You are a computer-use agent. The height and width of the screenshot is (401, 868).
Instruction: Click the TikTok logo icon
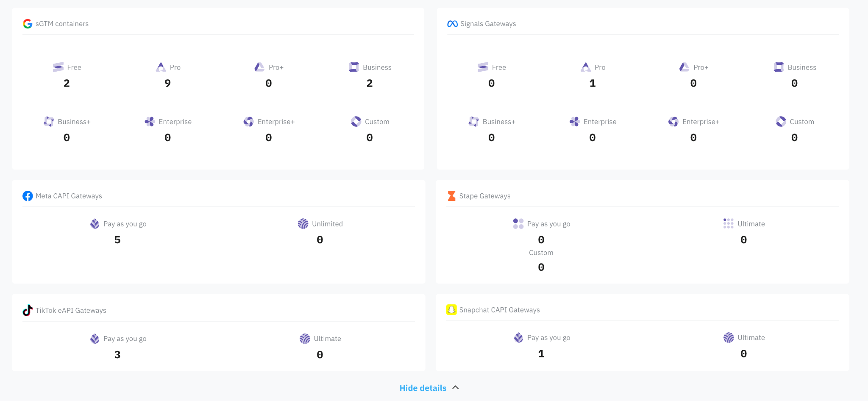click(x=28, y=310)
